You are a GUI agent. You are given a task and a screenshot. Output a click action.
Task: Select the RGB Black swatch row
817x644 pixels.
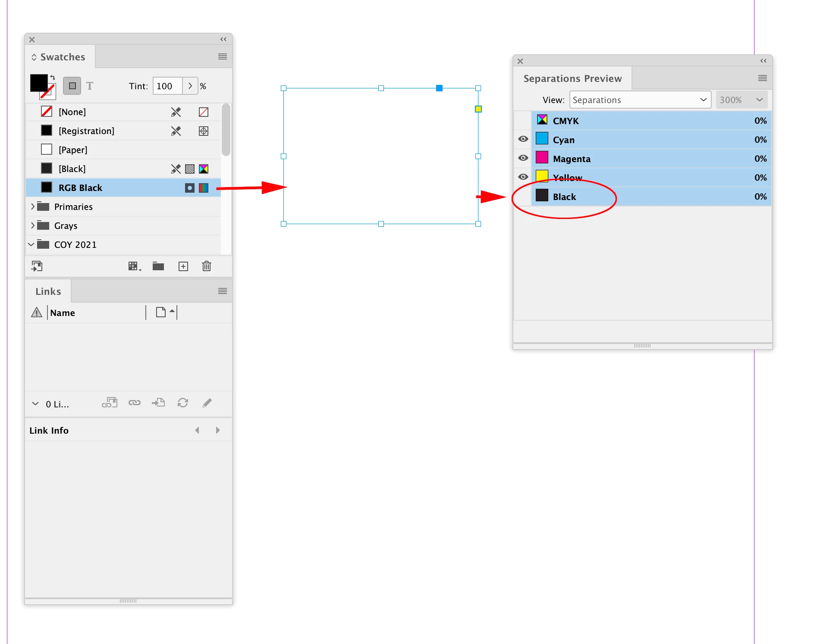pos(123,188)
